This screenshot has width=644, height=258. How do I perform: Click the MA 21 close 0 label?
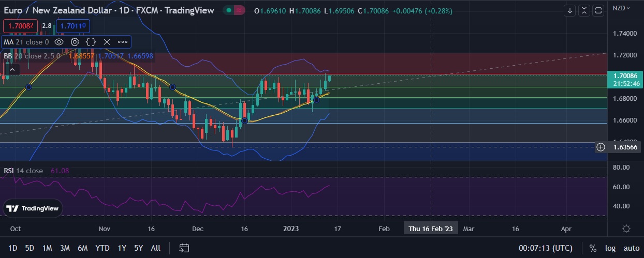(x=26, y=42)
